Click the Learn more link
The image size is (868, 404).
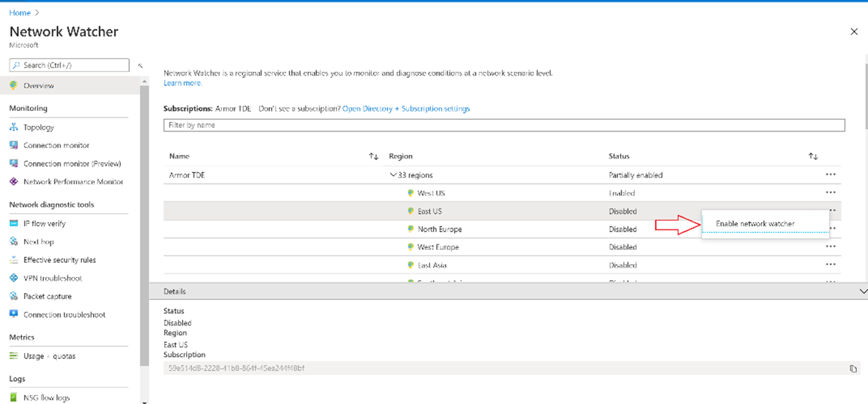[x=182, y=83]
